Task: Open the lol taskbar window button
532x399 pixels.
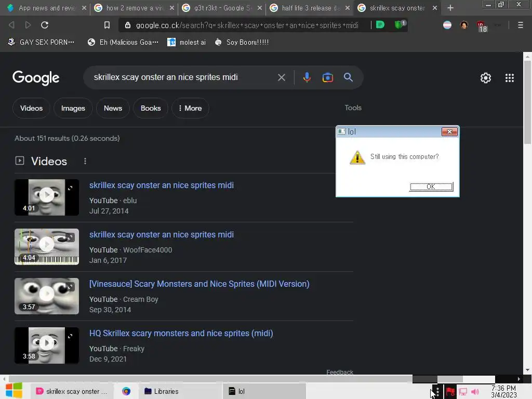Action: (264, 391)
